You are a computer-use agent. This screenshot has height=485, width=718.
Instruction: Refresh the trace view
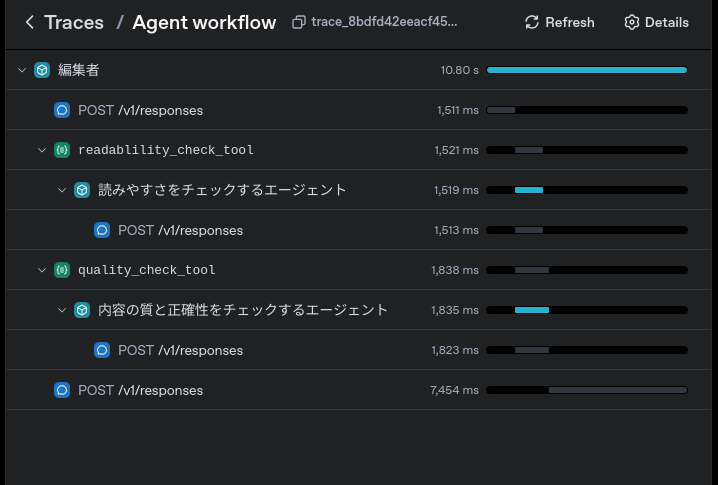[x=560, y=22]
